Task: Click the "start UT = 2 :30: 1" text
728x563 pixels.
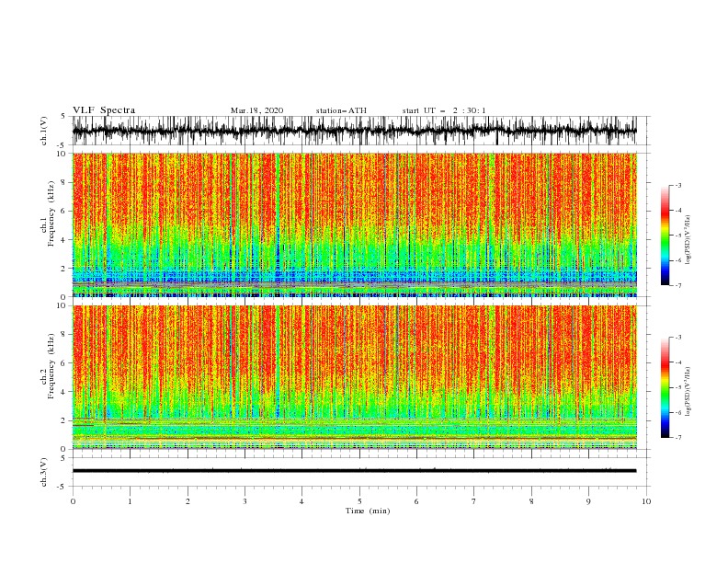Action: point(444,110)
